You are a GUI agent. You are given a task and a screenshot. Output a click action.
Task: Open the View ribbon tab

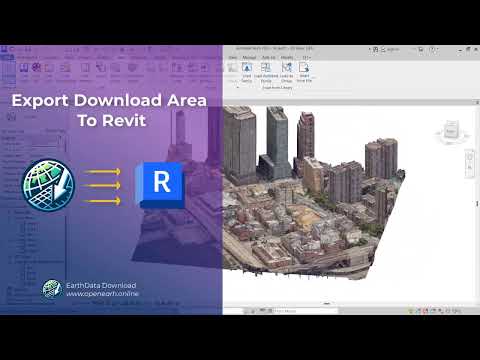233,58
